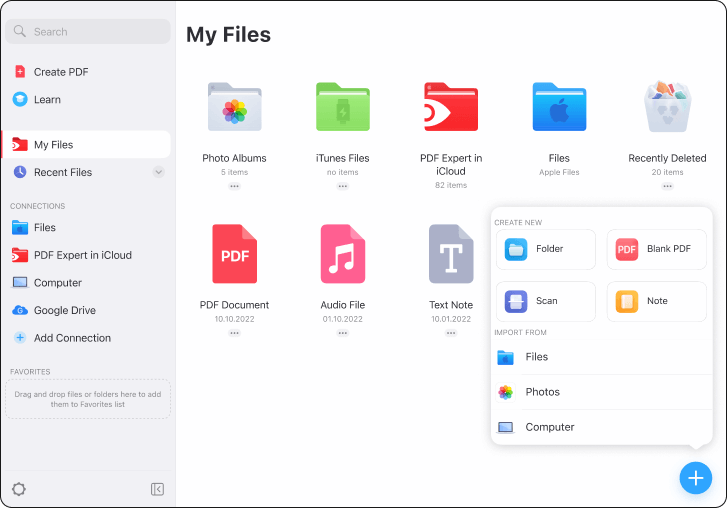
Task: Open Google Drive connection
Action: click(x=64, y=310)
